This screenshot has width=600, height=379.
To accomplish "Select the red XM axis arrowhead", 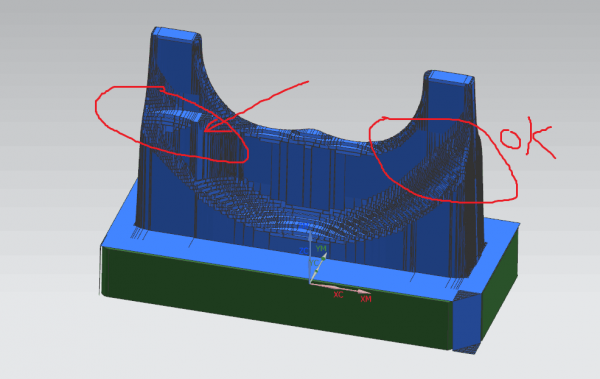I will tap(363, 292).
